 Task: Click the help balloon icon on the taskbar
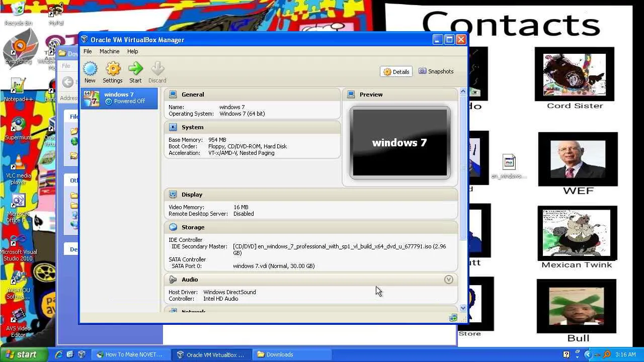[567, 354]
